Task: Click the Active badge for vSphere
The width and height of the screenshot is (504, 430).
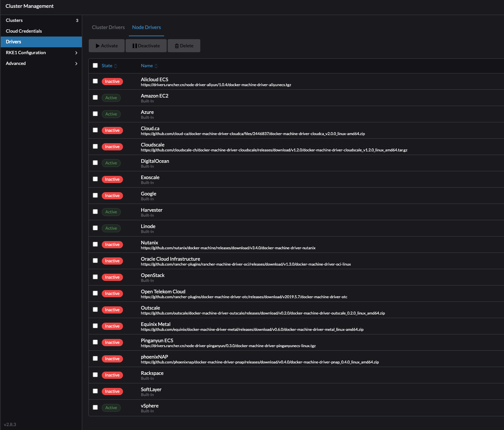Action: click(111, 408)
